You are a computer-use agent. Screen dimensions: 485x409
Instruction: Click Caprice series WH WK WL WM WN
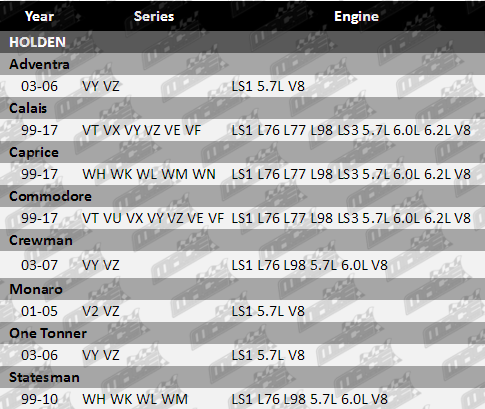149,174
